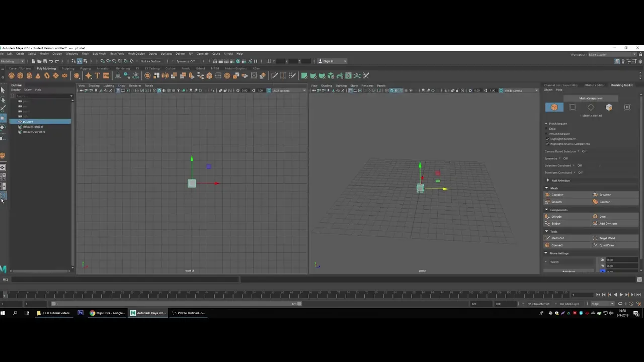The height and width of the screenshot is (362, 644).
Task: Toggle Highlight Backfaces checkbox
Action: tap(548, 139)
